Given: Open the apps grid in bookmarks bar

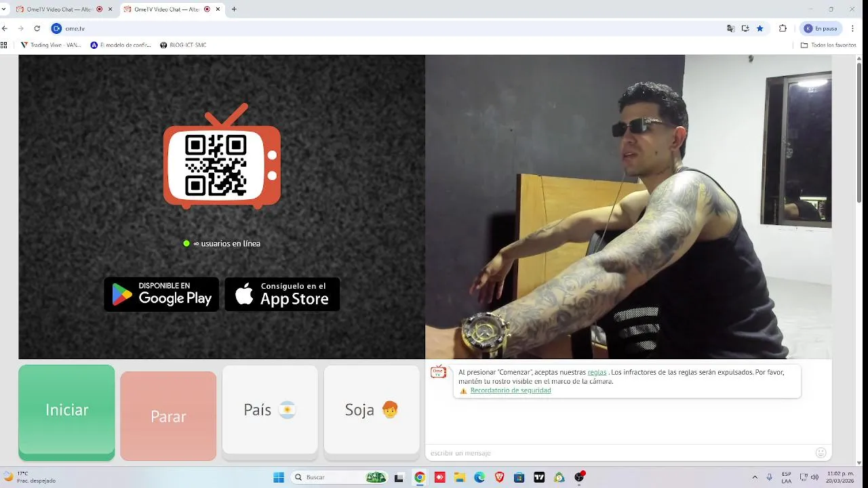Looking at the screenshot, I should pyautogui.click(x=4, y=45).
